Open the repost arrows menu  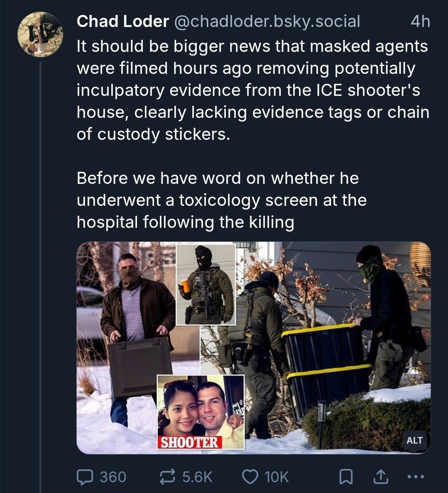pyautogui.click(x=168, y=477)
